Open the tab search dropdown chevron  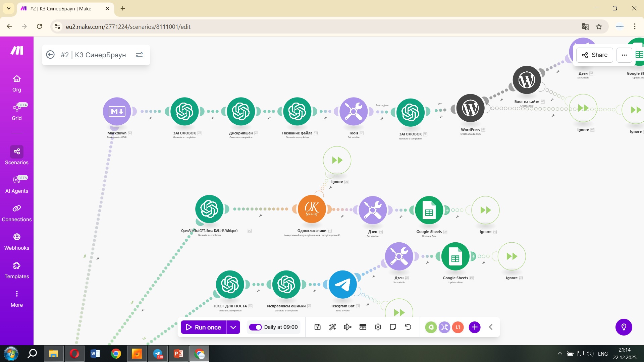9,8
